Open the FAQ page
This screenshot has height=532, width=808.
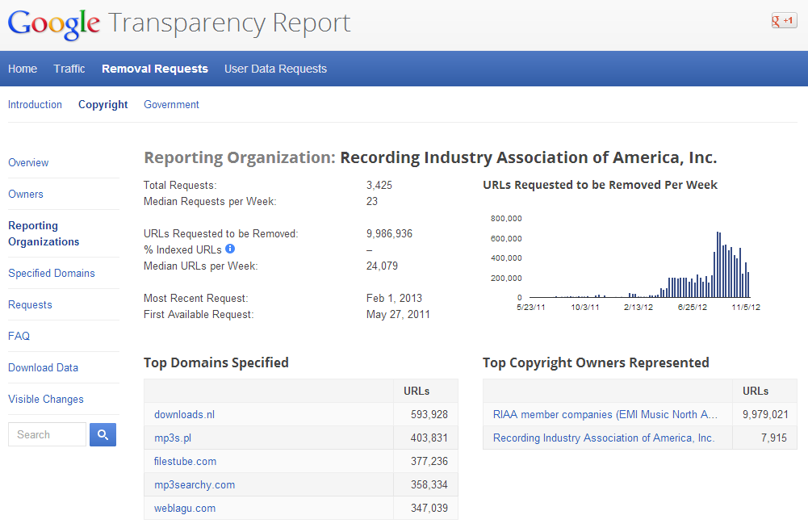coord(19,336)
